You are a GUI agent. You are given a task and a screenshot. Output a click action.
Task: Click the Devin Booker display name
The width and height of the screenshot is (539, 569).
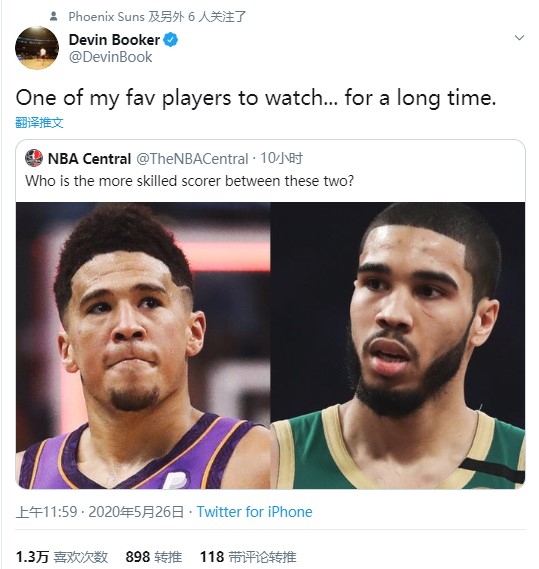pos(114,40)
